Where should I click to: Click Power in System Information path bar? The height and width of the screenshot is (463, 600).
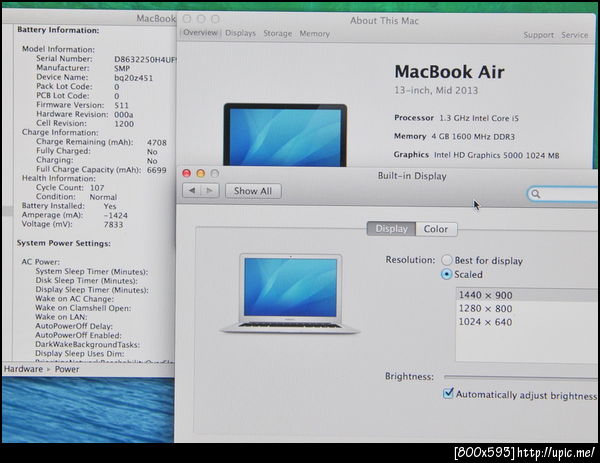(x=67, y=369)
